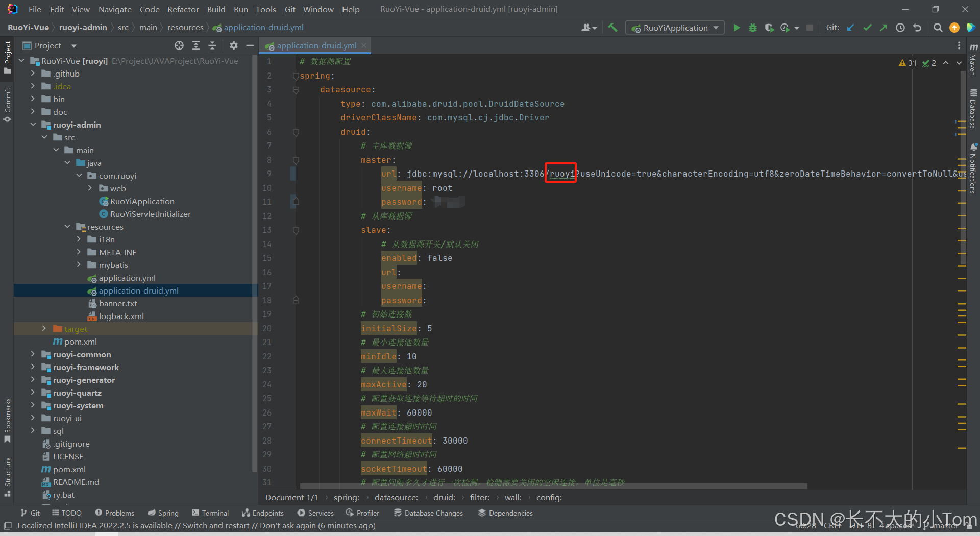980x536 pixels.
Task: Open Project view mode dropdown
Action: click(x=74, y=46)
